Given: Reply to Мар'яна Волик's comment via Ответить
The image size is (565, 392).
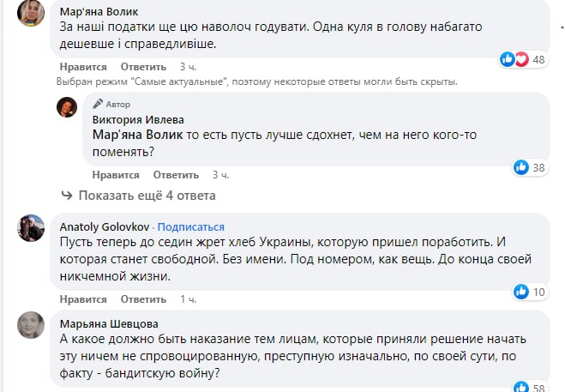Looking at the screenshot, I should click(x=142, y=66).
